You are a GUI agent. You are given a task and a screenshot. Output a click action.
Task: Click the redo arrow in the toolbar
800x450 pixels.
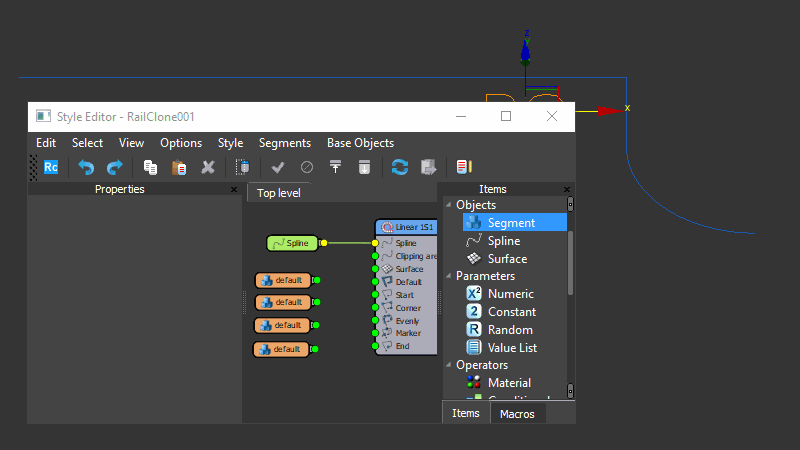[x=114, y=167]
